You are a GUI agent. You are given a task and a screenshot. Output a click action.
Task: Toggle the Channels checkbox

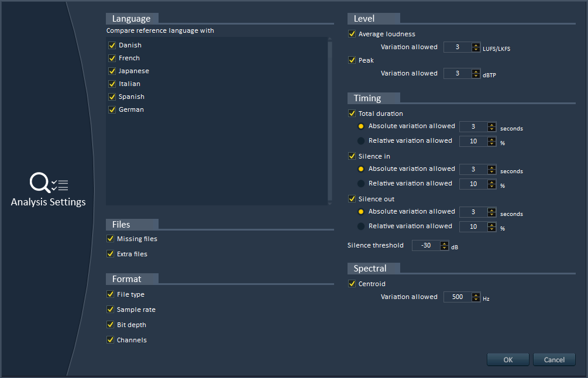pyautogui.click(x=110, y=340)
